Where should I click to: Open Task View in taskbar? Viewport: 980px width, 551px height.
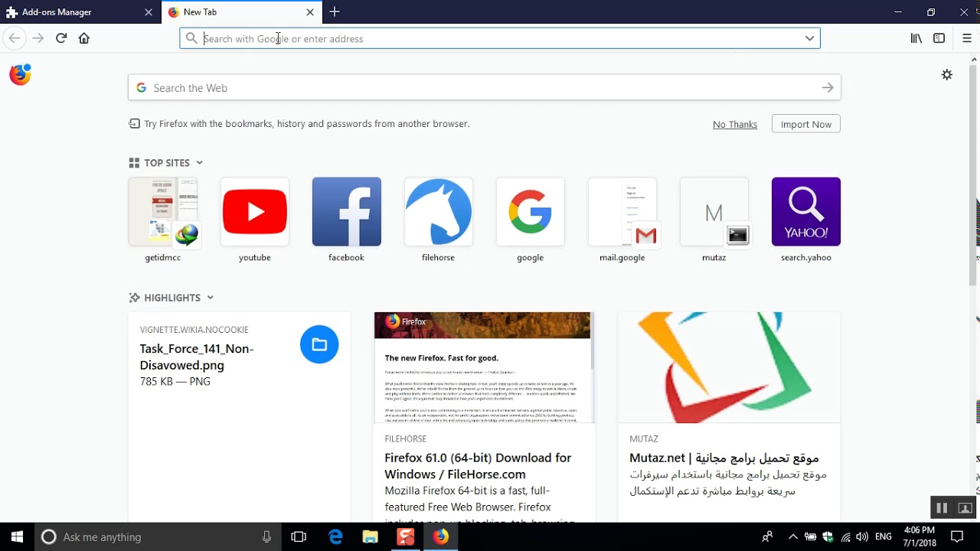click(x=299, y=536)
